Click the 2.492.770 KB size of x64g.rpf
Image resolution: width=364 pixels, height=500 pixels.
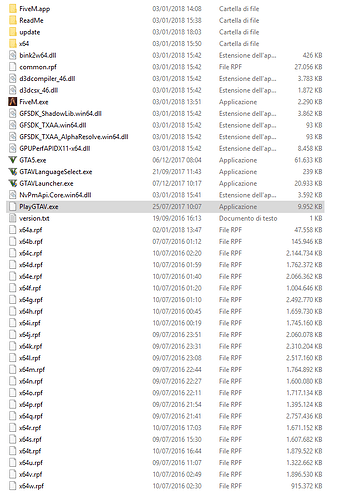[x=304, y=300]
